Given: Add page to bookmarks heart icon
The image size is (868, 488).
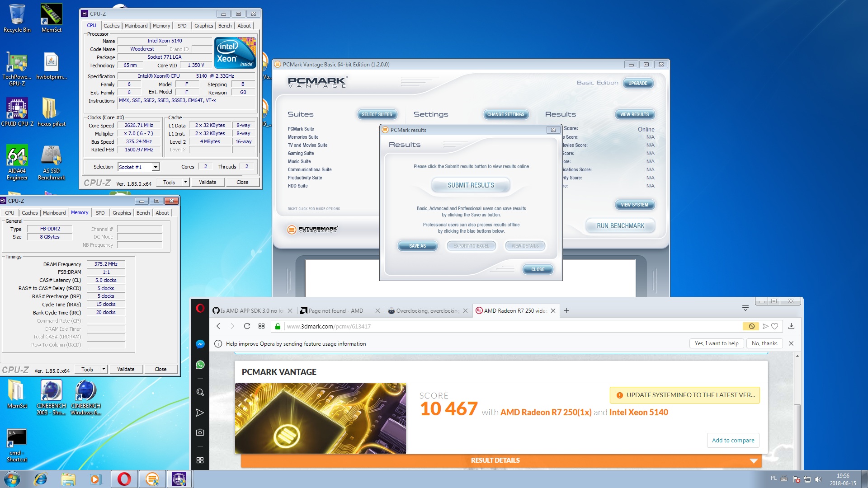Looking at the screenshot, I should click(x=774, y=326).
